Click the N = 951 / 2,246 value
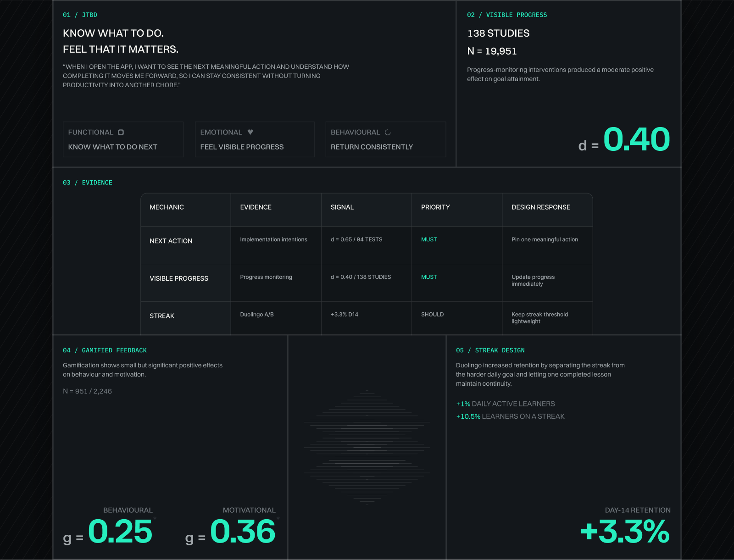The image size is (734, 560). [x=87, y=391]
